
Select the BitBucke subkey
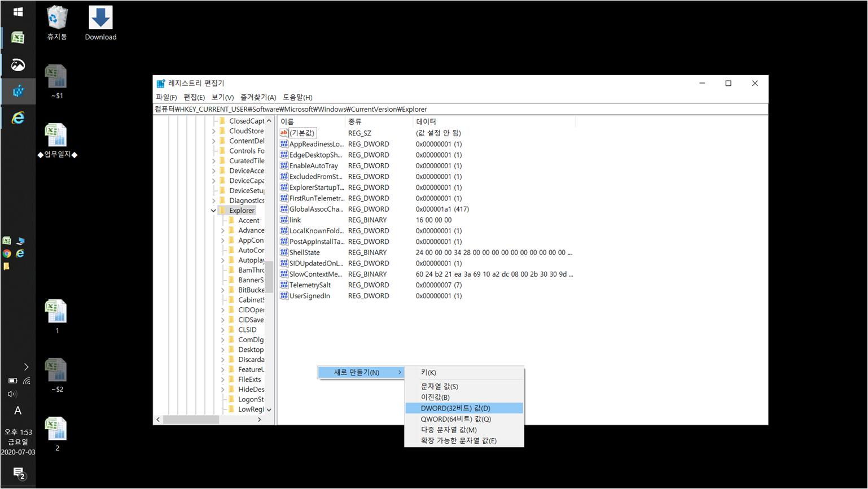coord(251,290)
